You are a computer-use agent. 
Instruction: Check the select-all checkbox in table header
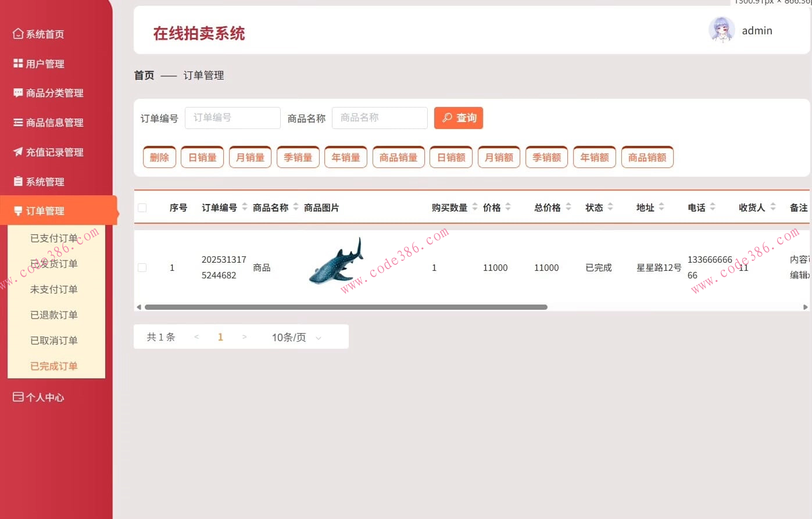(x=142, y=207)
